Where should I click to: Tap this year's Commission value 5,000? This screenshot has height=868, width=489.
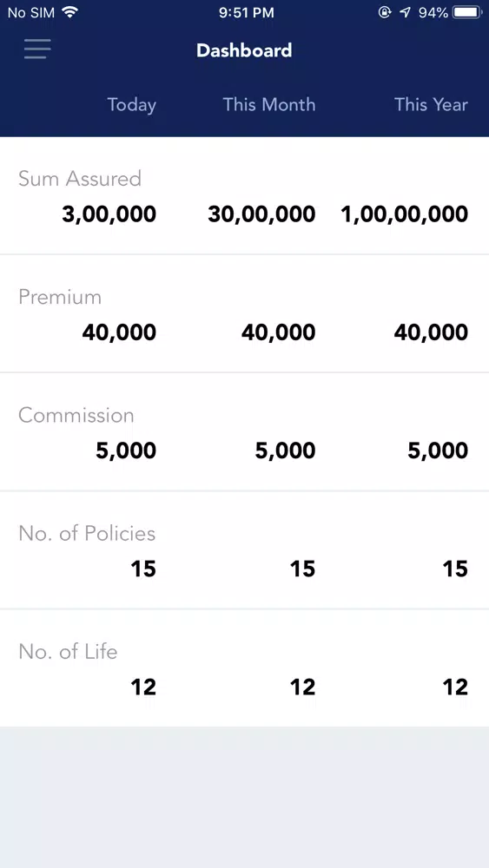click(x=438, y=450)
